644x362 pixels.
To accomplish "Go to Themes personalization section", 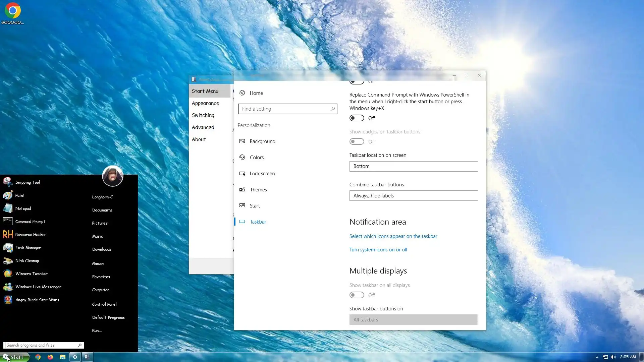I will point(258,190).
